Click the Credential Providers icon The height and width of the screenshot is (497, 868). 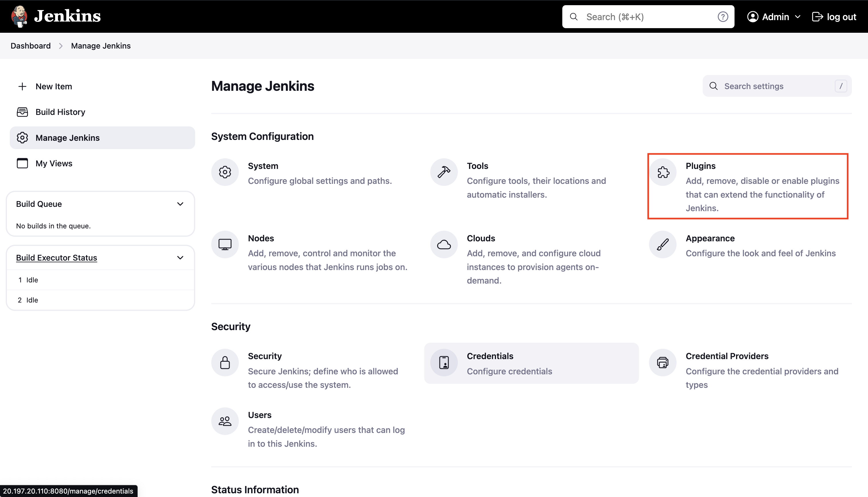click(x=663, y=363)
